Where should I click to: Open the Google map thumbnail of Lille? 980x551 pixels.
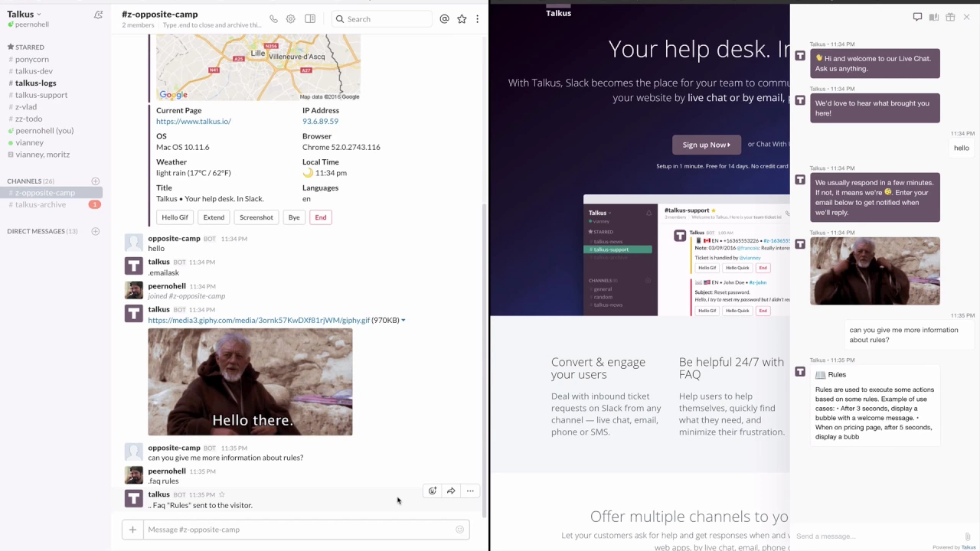(258, 68)
